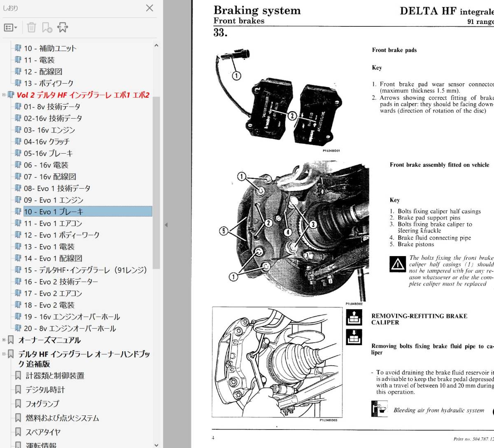The image size is (494, 448).
Task: Collapse the bookmarks pane with the splitter arrow
Action: pyautogui.click(x=166, y=225)
